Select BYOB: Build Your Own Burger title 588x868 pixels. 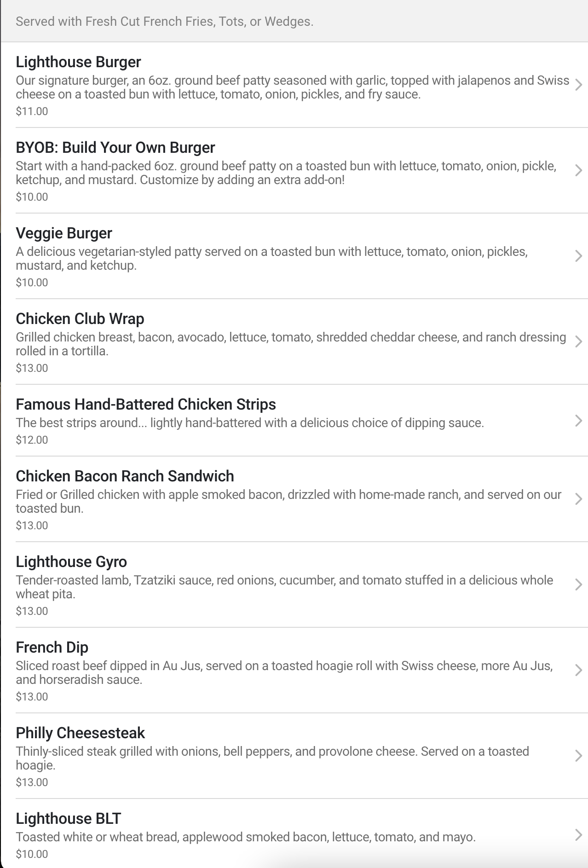click(115, 148)
